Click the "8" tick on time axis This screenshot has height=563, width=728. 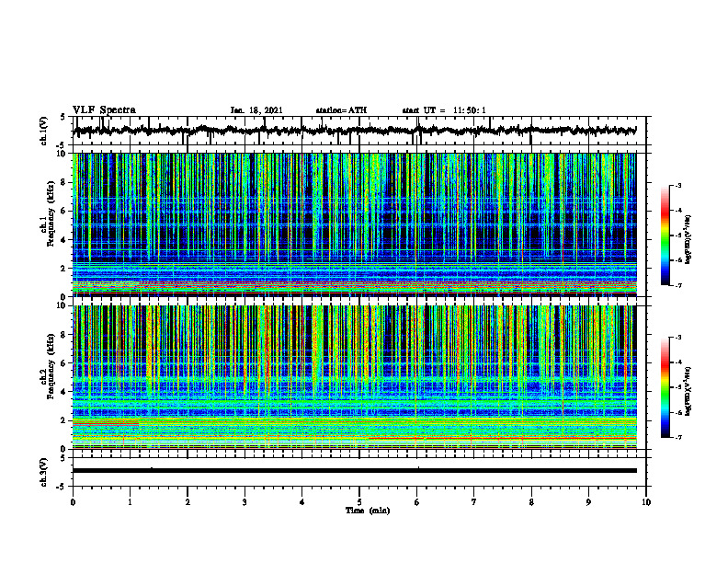tap(531, 502)
